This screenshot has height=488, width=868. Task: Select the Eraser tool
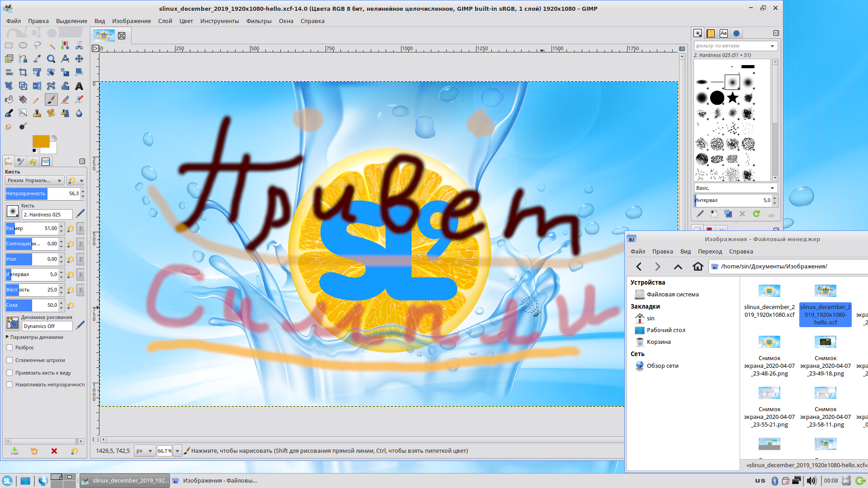click(65, 99)
